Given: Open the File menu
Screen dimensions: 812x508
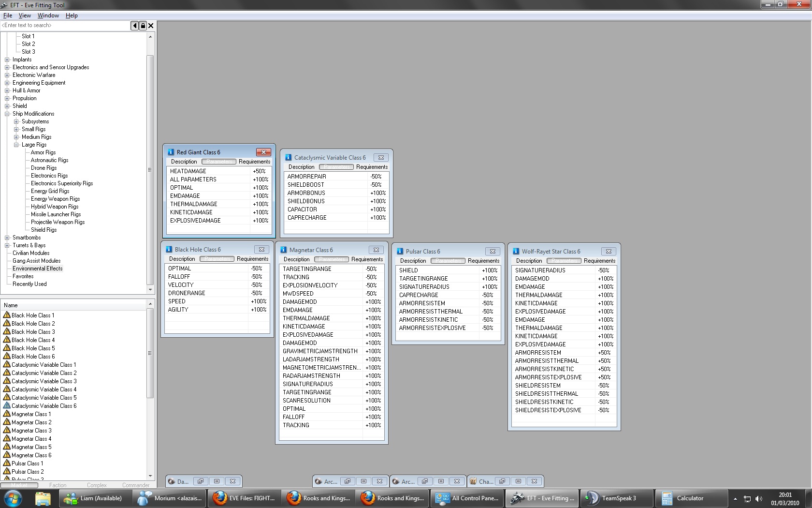Looking at the screenshot, I should tap(8, 15).
